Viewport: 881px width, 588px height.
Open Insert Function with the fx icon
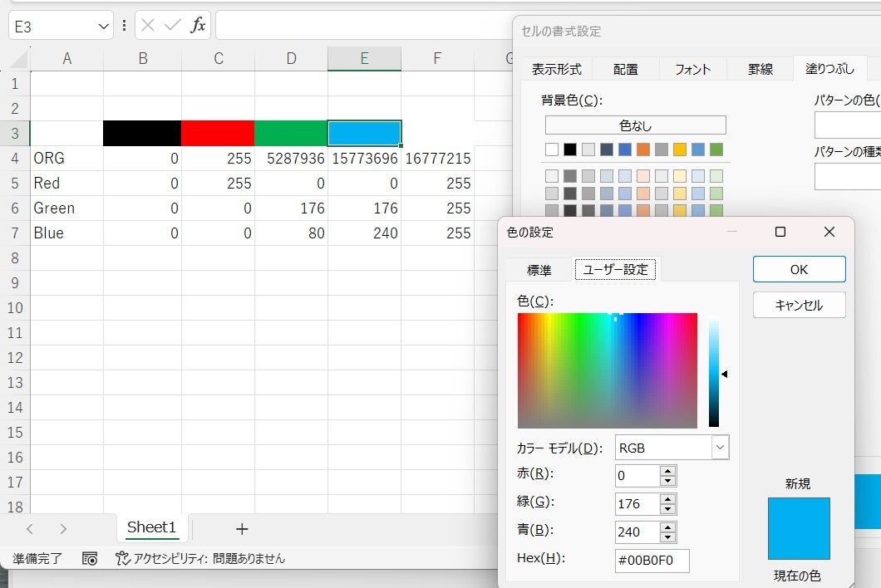point(198,25)
